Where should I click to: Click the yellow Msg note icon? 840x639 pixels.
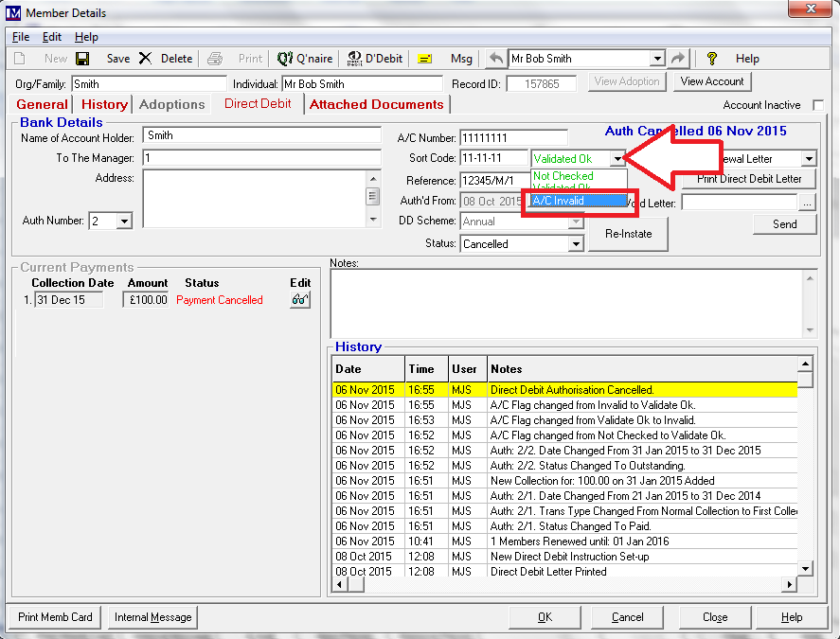[x=425, y=59]
